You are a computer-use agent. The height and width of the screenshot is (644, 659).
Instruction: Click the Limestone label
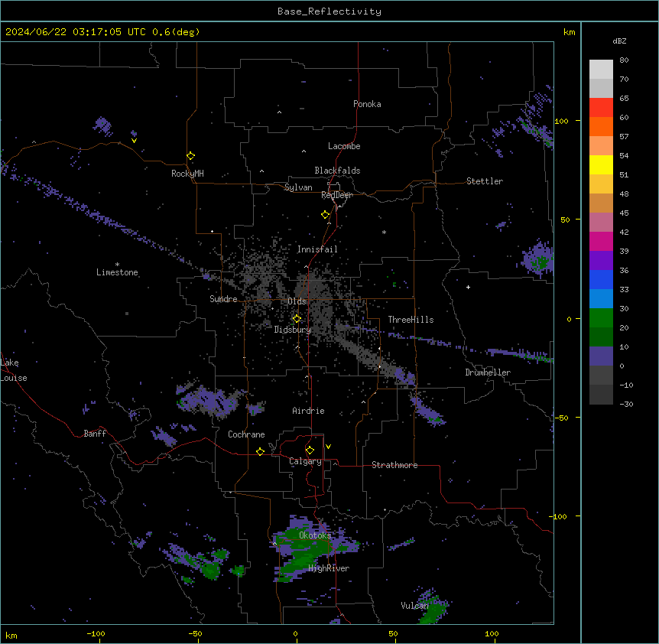[x=117, y=272]
